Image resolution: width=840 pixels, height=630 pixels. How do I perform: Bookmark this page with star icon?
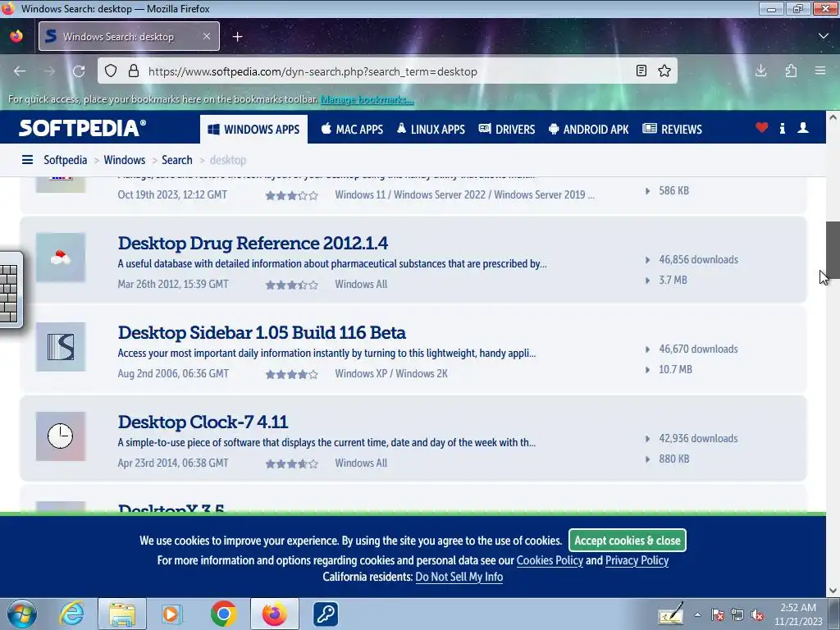tap(664, 71)
